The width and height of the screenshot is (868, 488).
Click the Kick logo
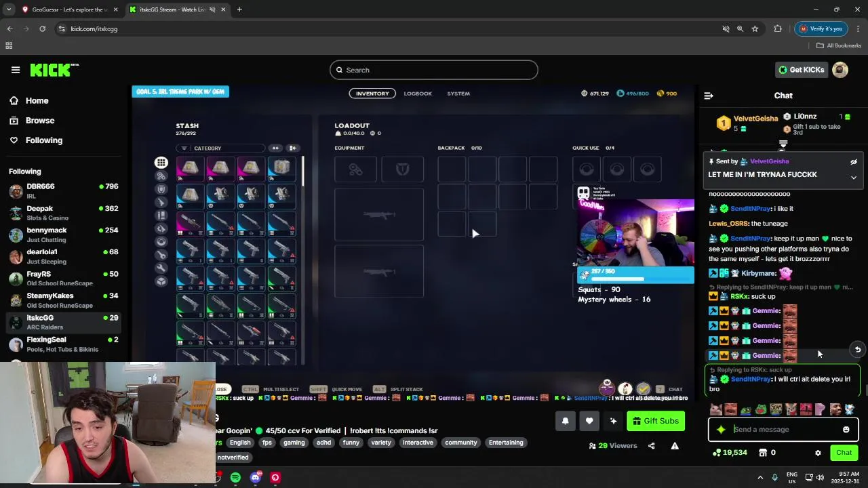point(54,70)
